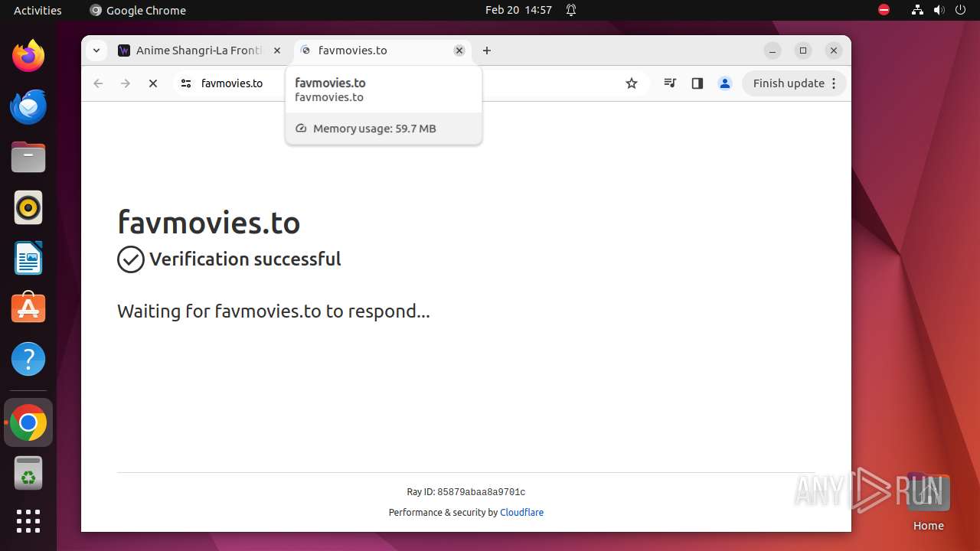Open Ubuntu Software store
980x551 pixels.
(x=28, y=308)
